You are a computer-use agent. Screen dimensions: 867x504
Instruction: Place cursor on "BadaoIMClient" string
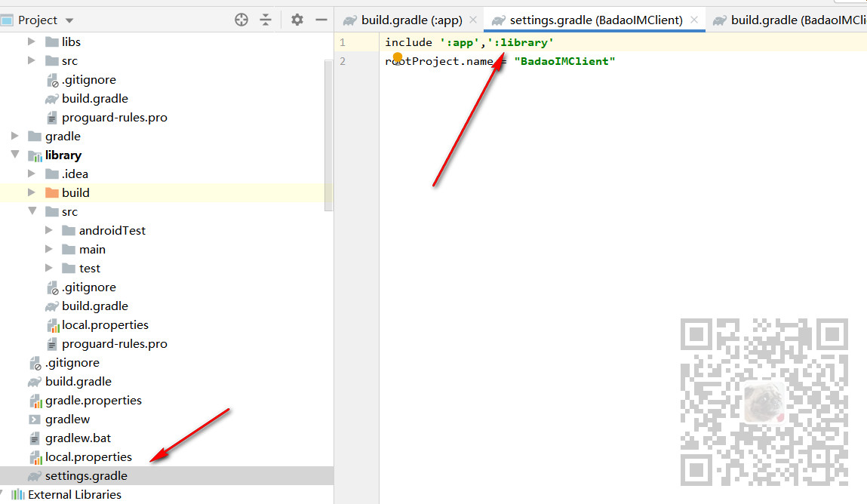click(564, 61)
